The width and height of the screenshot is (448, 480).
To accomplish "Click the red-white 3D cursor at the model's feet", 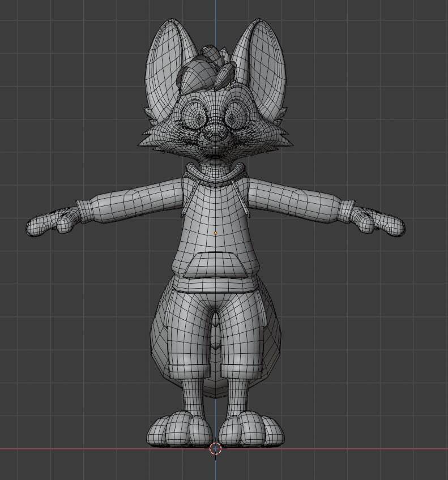I will click(215, 449).
